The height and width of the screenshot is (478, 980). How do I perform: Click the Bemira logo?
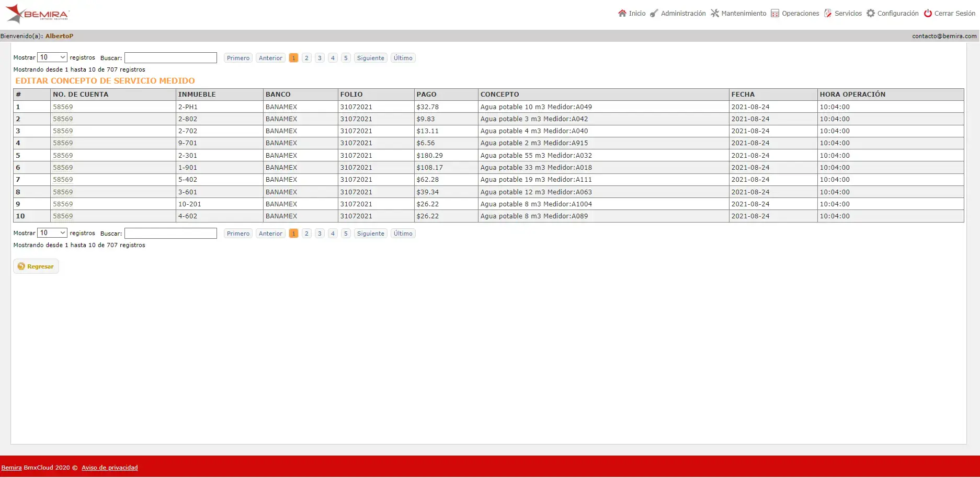37,14
